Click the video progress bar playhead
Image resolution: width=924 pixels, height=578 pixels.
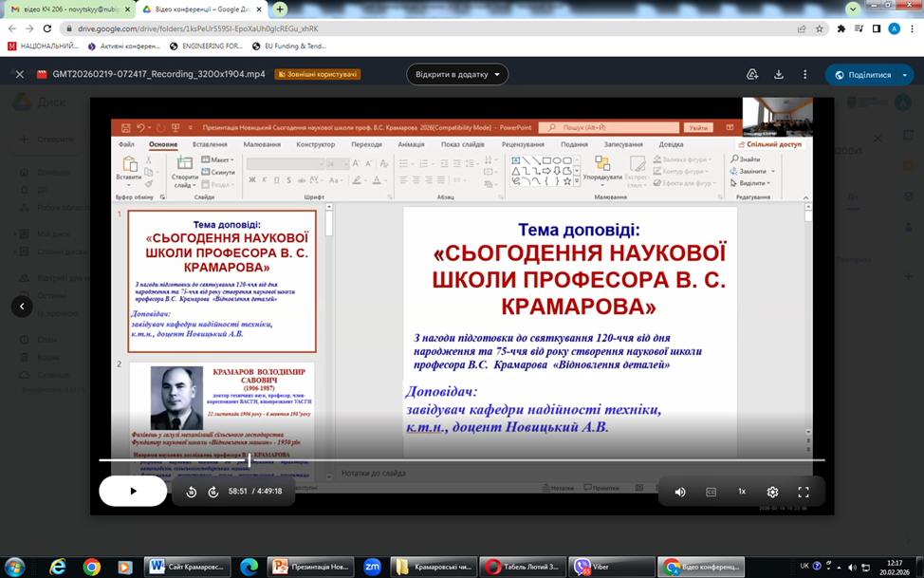coord(249,460)
